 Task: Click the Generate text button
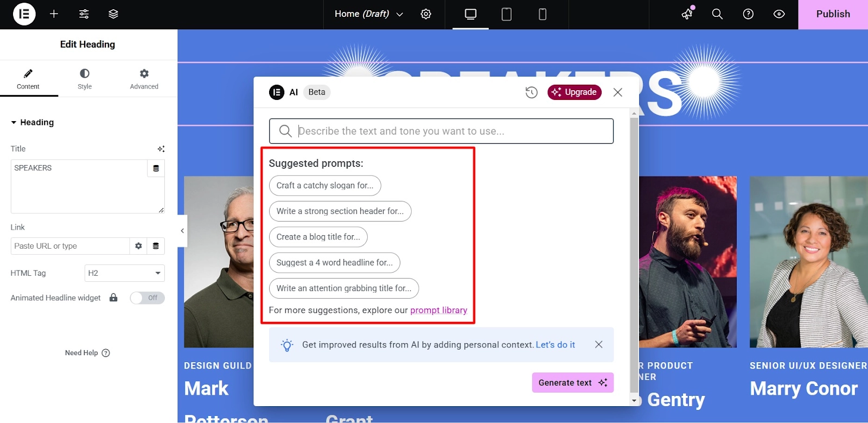(573, 382)
